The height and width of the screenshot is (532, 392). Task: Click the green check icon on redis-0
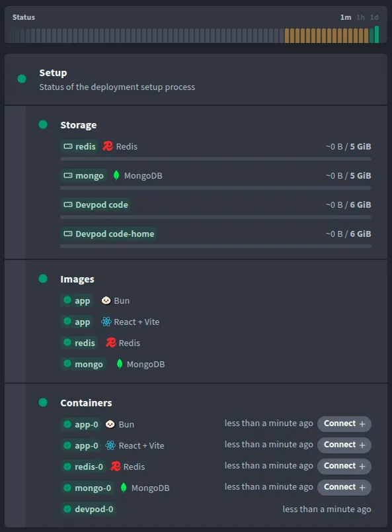coord(68,466)
